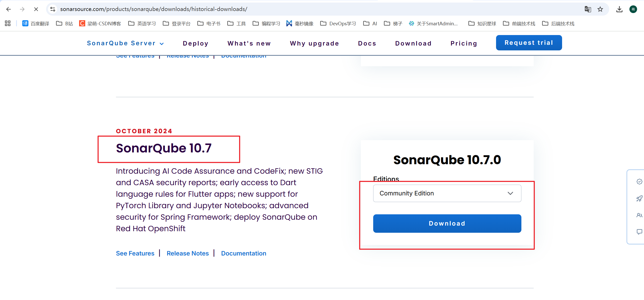Go back to the previous page

point(8,9)
